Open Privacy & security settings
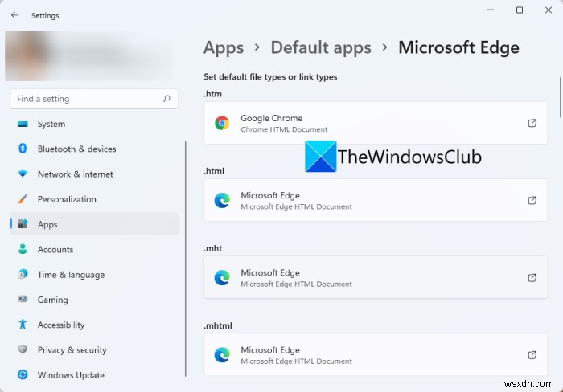Viewport: 563px width, 392px height. click(94, 349)
